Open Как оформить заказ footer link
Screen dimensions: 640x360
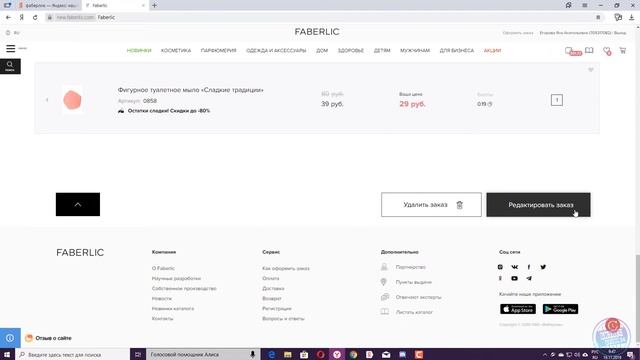[x=286, y=268]
